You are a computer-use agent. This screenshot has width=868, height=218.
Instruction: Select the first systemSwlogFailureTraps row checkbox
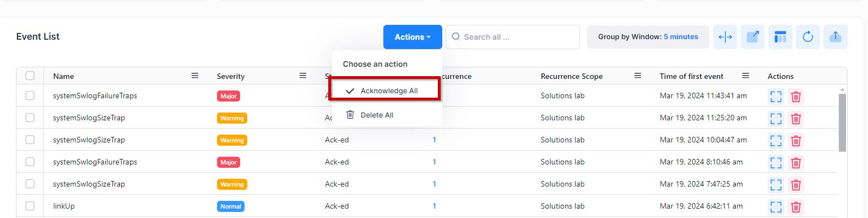tap(30, 95)
